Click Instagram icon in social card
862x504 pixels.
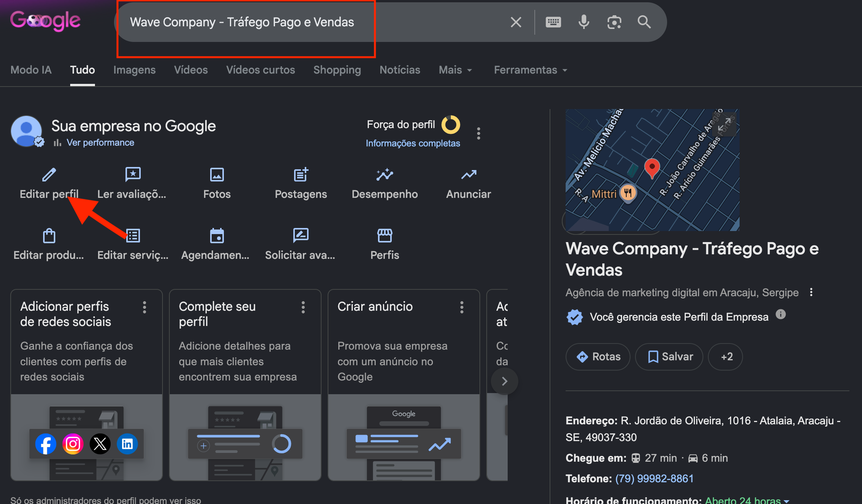[x=73, y=444]
